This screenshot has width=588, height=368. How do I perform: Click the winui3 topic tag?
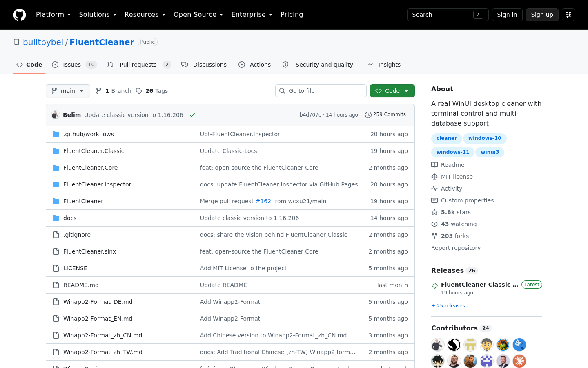[490, 152]
